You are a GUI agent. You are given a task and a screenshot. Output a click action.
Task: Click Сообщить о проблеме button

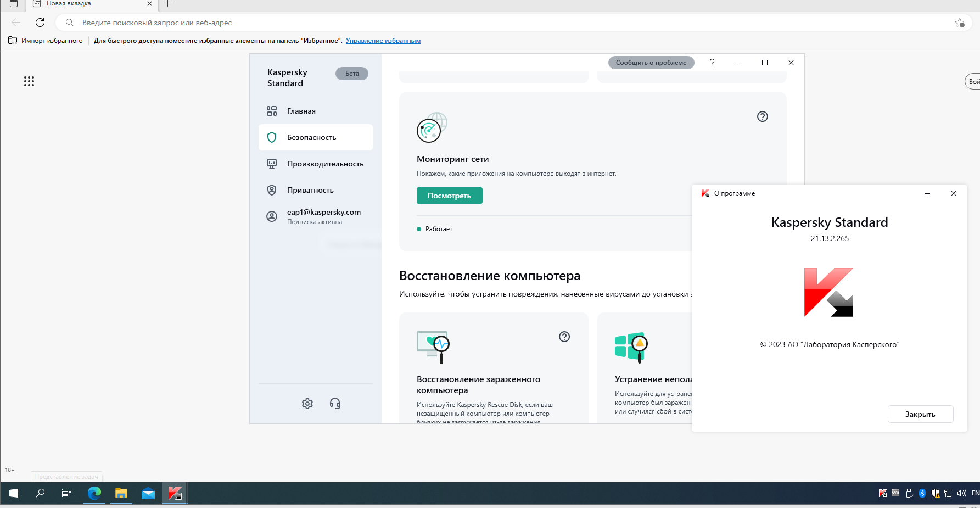[x=651, y=63]
